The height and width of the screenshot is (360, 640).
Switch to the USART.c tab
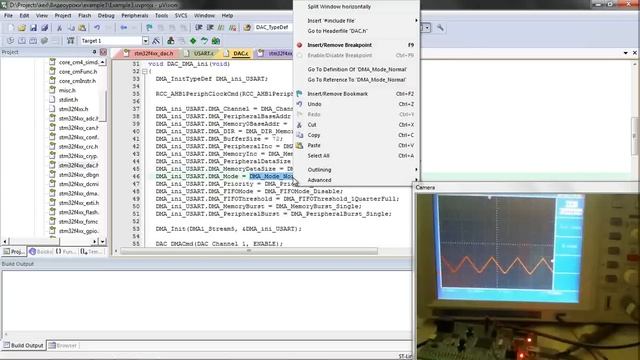tap(201, 53)
